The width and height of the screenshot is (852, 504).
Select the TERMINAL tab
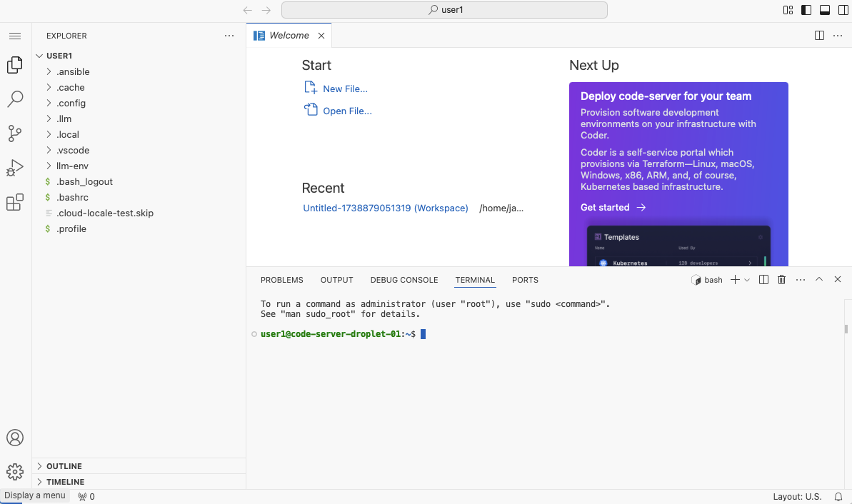pyautogui.click(x=475, y=281)
